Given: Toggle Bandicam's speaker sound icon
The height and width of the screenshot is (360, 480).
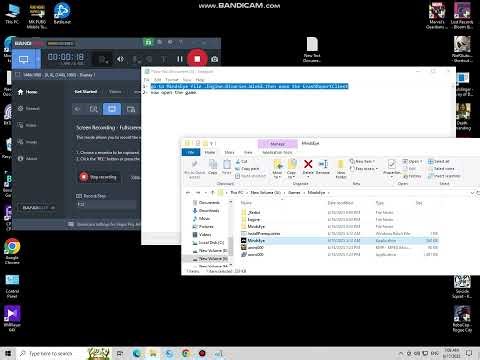Looking at the screenshot, I should click(x=120, y=59).
